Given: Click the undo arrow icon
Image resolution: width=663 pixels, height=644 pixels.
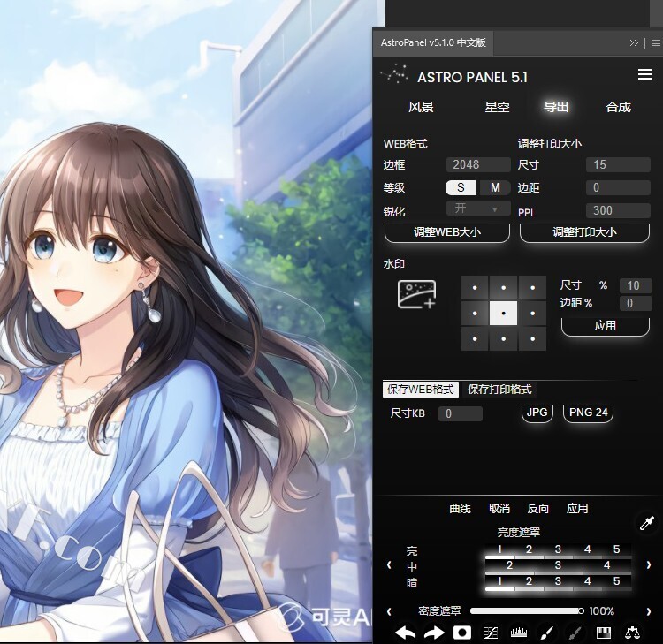Looking at the screenshot, I should tap(405, 633).
